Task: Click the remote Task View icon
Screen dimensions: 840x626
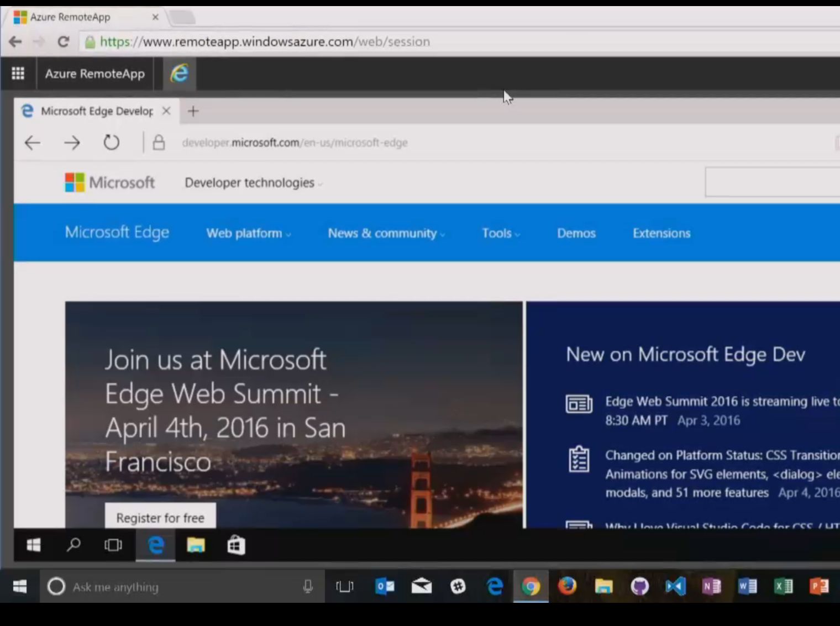Action: click(x=113, y=545)
